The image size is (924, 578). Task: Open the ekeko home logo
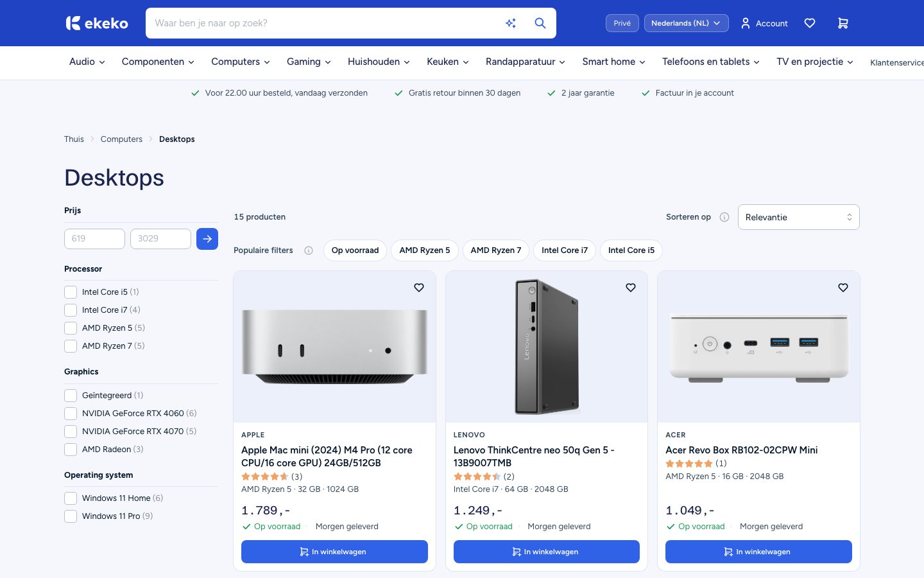pos(97,23)
